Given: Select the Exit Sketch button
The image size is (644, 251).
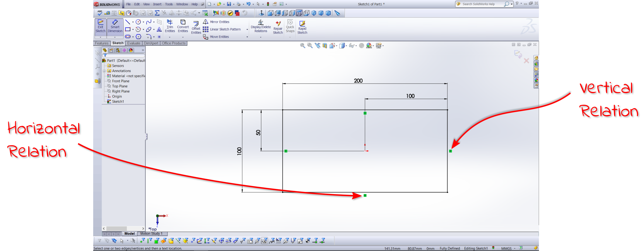Looking at the screenshot, I should coord(100,26).
